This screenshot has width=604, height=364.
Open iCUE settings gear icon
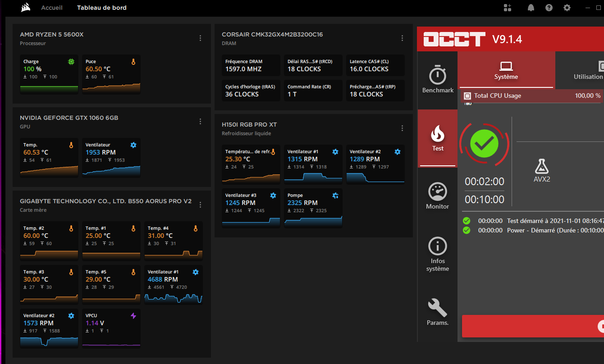567,8
